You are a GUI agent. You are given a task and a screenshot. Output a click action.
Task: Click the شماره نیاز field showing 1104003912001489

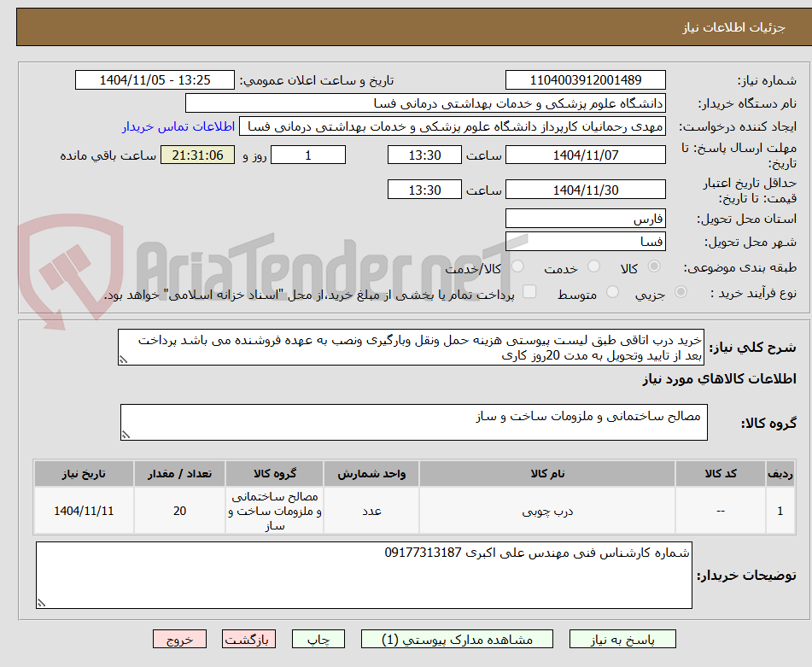[587, 79]
